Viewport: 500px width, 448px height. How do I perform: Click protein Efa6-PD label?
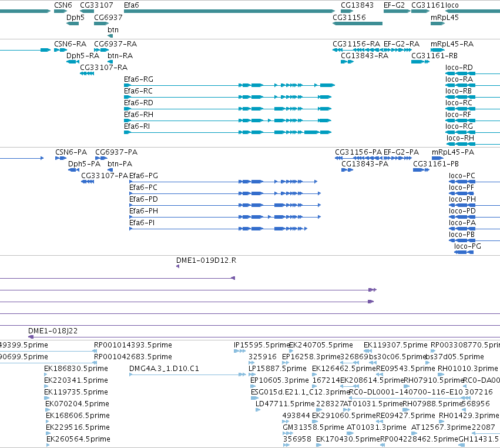point(143,199)
